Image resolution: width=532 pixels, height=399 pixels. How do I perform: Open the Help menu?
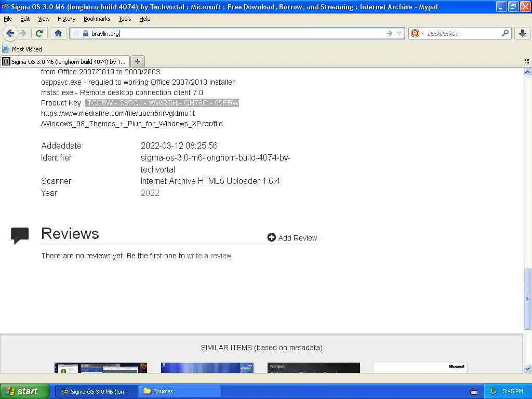144,19
